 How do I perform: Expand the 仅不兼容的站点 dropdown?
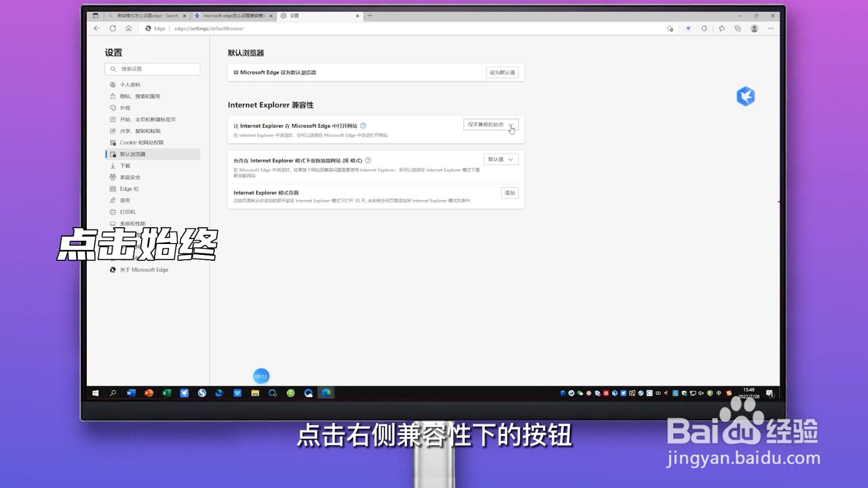[x=491, y=125]
